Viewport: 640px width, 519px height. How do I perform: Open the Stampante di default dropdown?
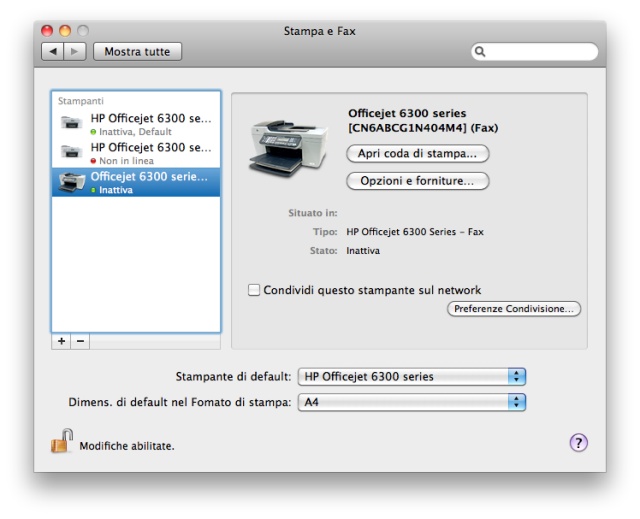[412, 377]
